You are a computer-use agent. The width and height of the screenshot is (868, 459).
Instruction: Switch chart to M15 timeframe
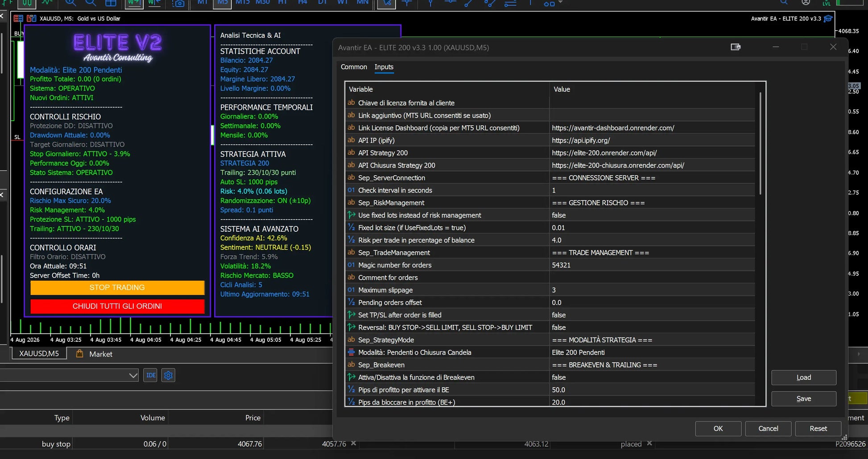pyautogui.click(x=243, y=2)
